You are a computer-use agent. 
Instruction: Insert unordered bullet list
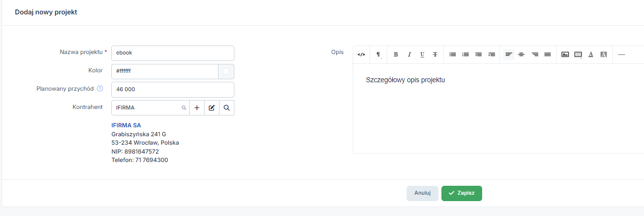tap(452, 54)
